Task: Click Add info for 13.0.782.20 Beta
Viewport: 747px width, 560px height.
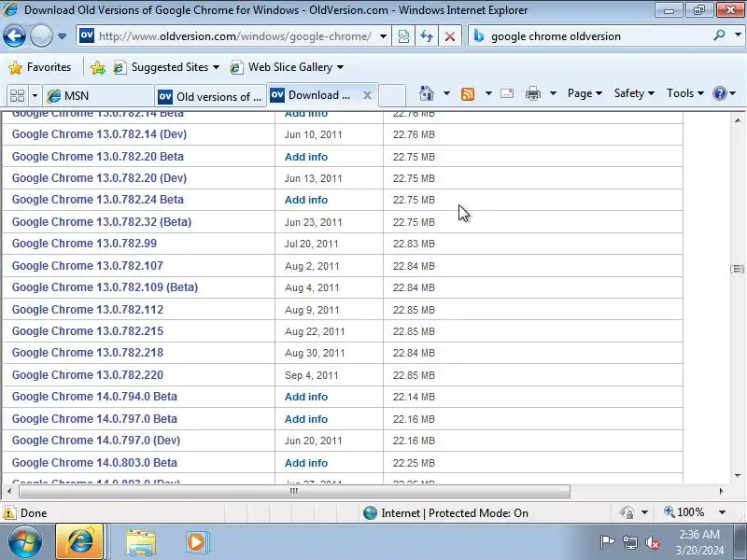Action: click(x=306, y=157)
